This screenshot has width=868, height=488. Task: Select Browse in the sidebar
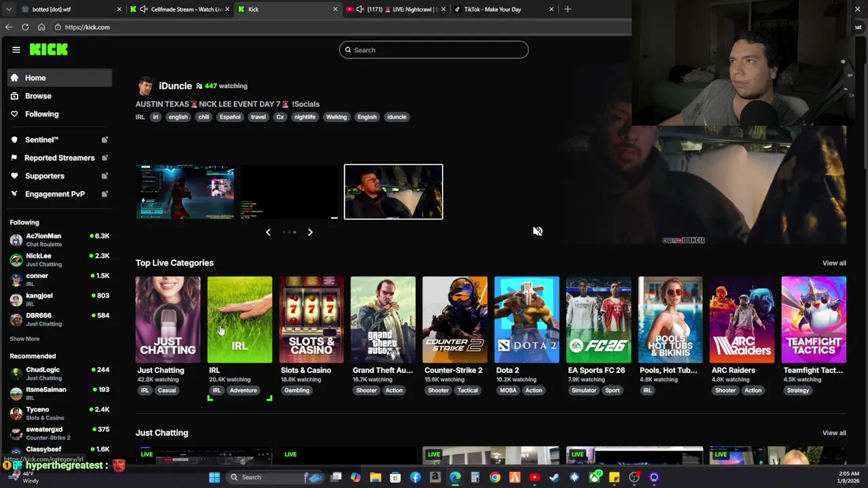click(x=60, y=96)
